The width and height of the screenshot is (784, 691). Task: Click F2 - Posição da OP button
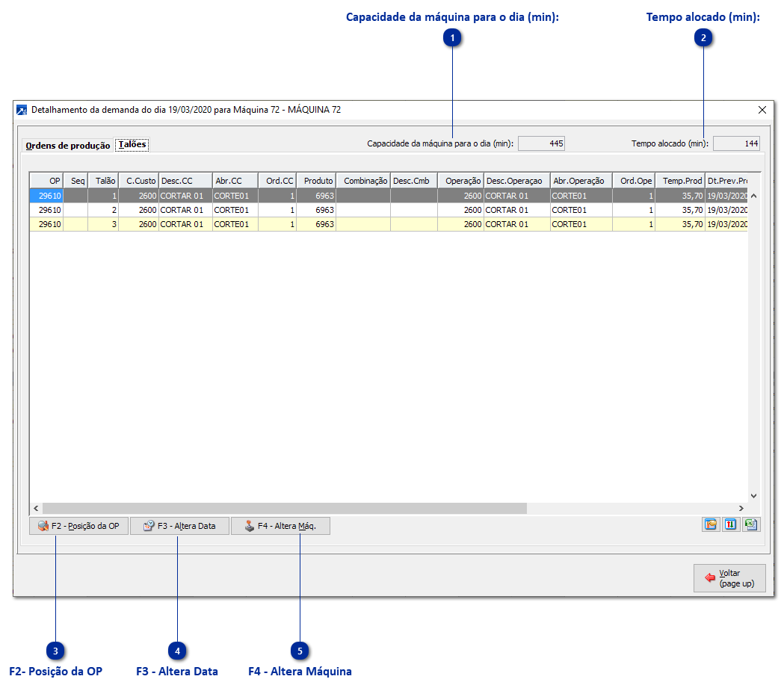click(x=78, y=526)
